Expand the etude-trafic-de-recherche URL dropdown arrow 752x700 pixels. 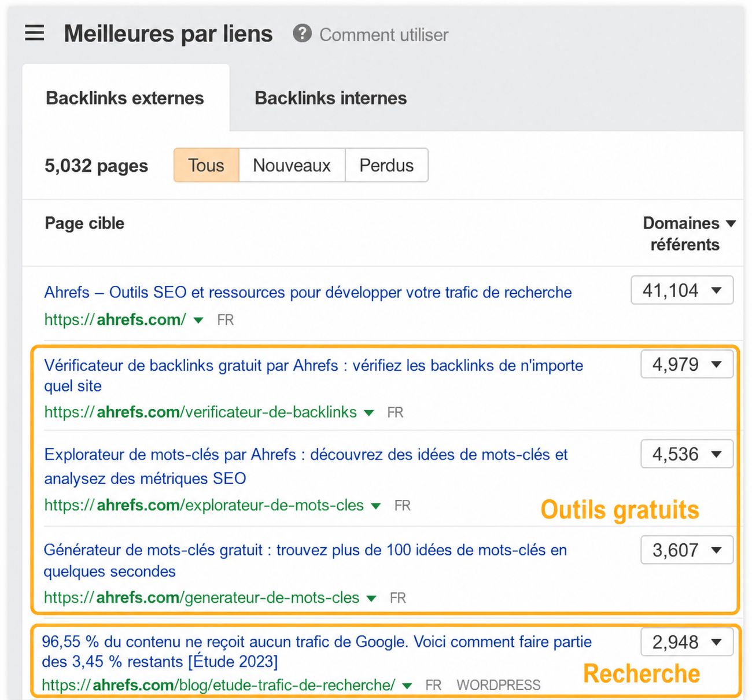tap(407, 686)
